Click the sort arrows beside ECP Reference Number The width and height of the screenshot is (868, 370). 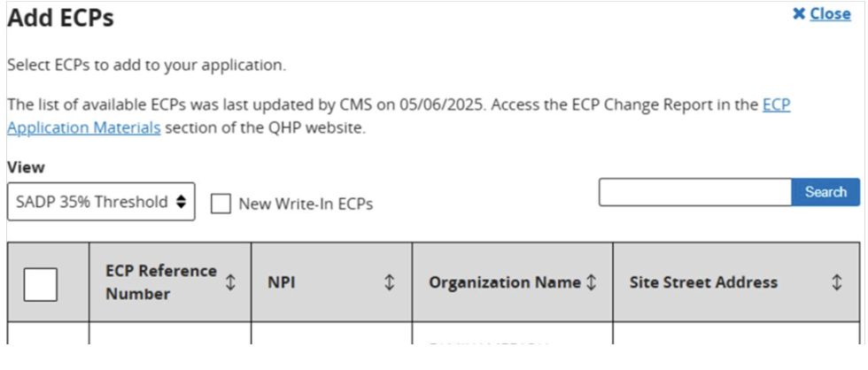[230, 282]
